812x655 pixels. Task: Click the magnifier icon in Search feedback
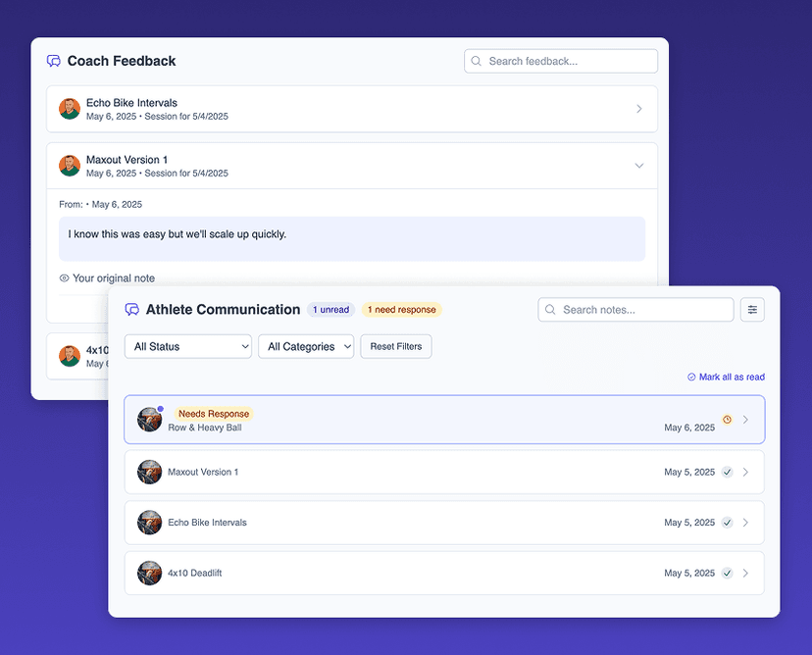click(x=476, y=61)
